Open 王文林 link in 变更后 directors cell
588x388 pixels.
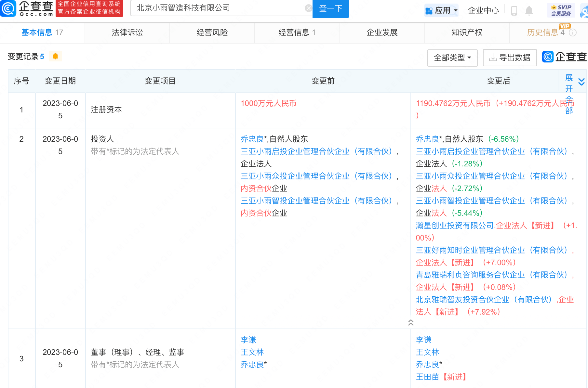427,352
